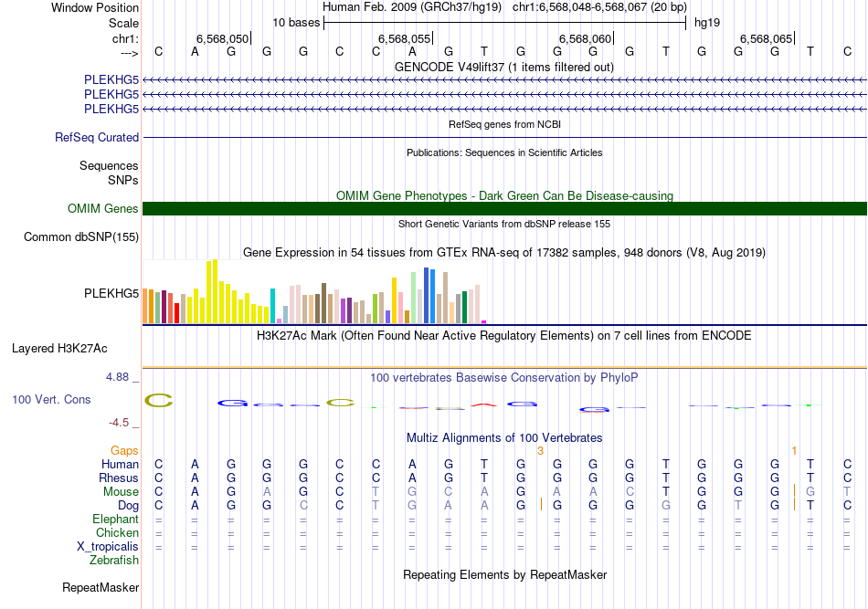Click the Zebrafish species label
This screenshot has height=609, width=868.
(x=114, y=561)
